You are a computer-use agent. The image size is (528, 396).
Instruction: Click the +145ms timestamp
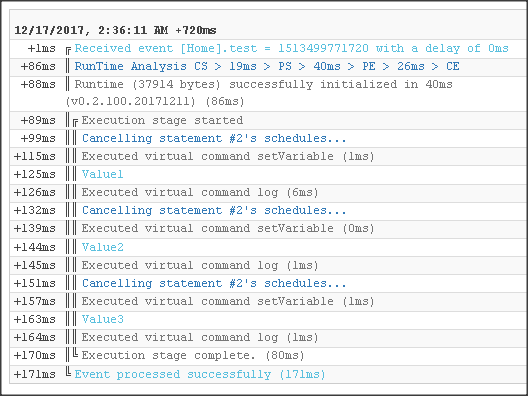(x=35, y=265)
